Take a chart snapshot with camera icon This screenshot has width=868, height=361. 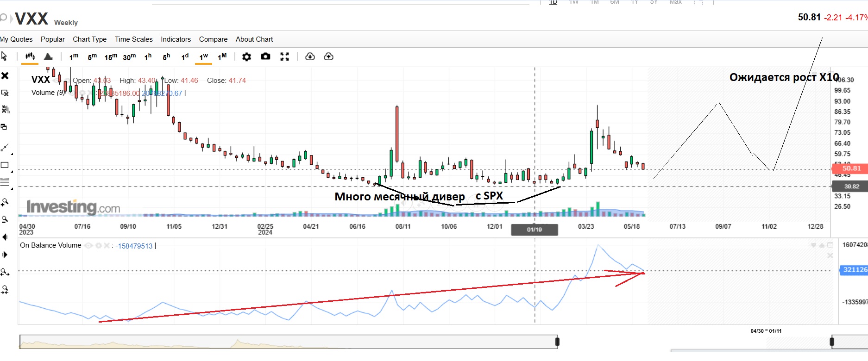point(265,56)
